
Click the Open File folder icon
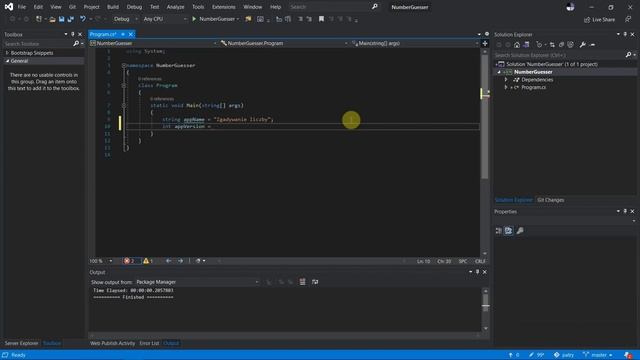pos(52,19)
